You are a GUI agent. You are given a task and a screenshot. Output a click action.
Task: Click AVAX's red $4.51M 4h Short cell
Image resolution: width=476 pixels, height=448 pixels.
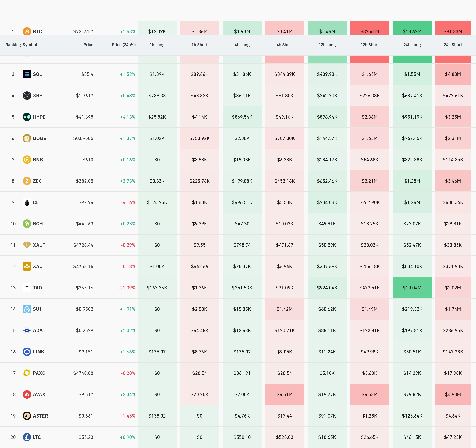(x=284, y=394)
